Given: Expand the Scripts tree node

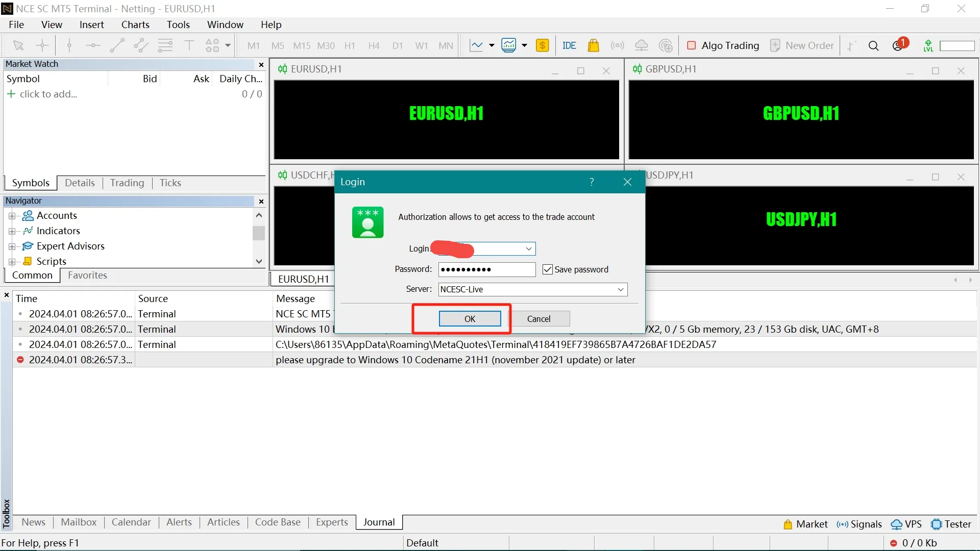Looking at the screenshot, I should [x=12, y=262].
